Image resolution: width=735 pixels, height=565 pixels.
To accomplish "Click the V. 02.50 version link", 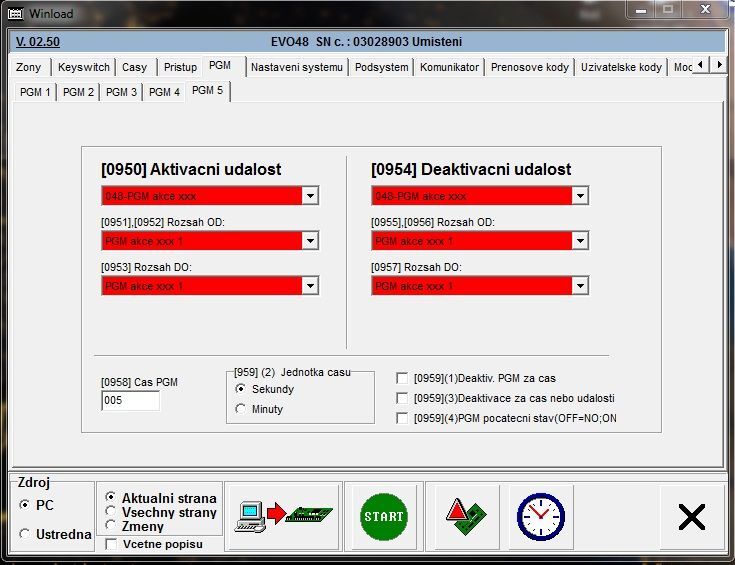I will [38, 42].
